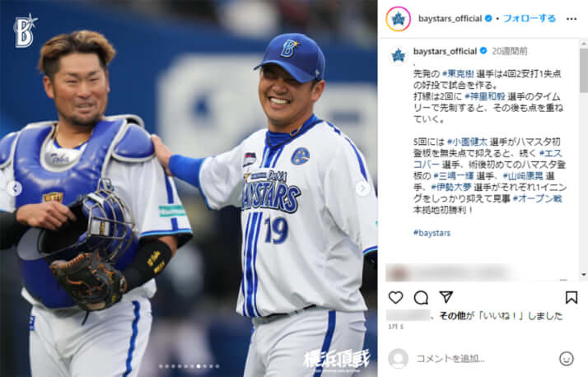Image resolution: width=588 pixels, height=377 pixels.
Task: Open #神里和毅 hashtag link
Action: point(485,96)
